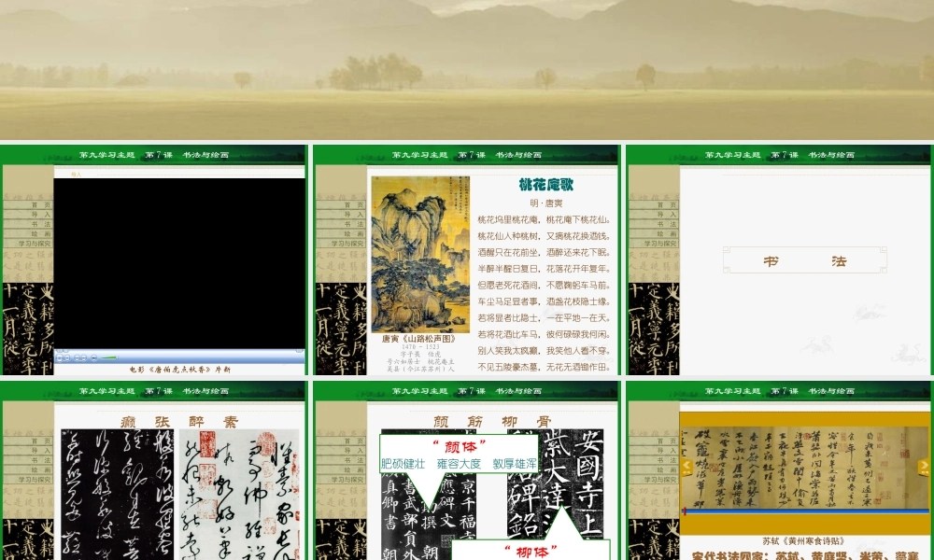Open the 癫张醉素 slide
The image size is (934, 560).
[154, 470]
